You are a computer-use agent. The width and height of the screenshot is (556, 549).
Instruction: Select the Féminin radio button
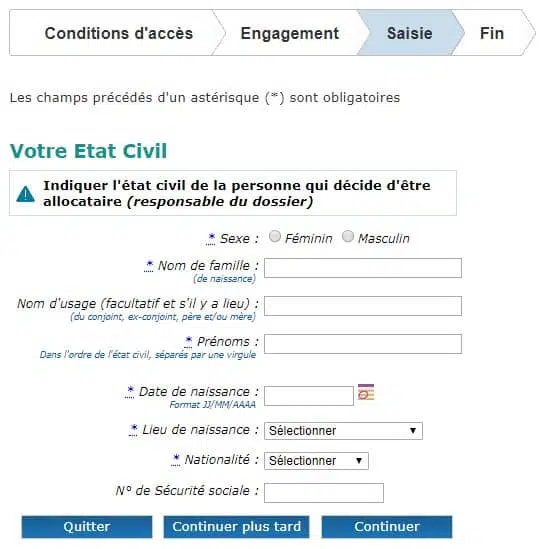click(275, 237)
